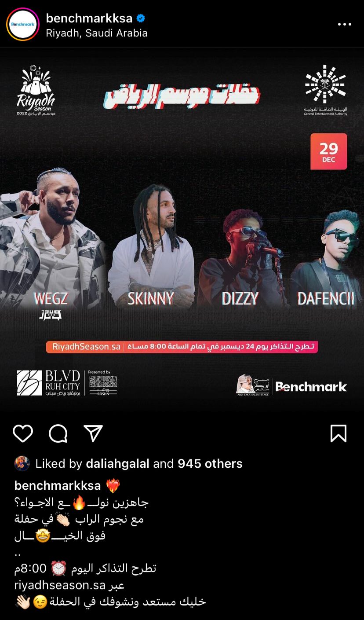
Task: View the list of 945 others who liked
Action: tap(210, 463)
